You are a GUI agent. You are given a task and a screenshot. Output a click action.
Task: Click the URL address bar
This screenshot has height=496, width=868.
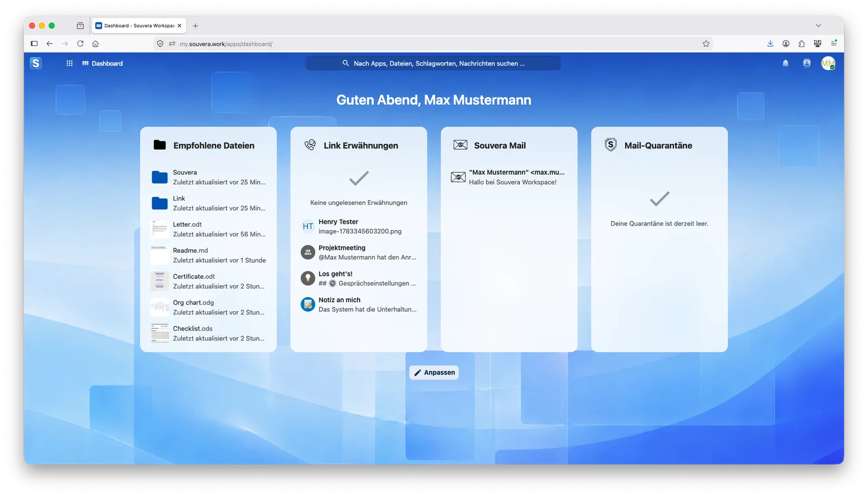433,44
